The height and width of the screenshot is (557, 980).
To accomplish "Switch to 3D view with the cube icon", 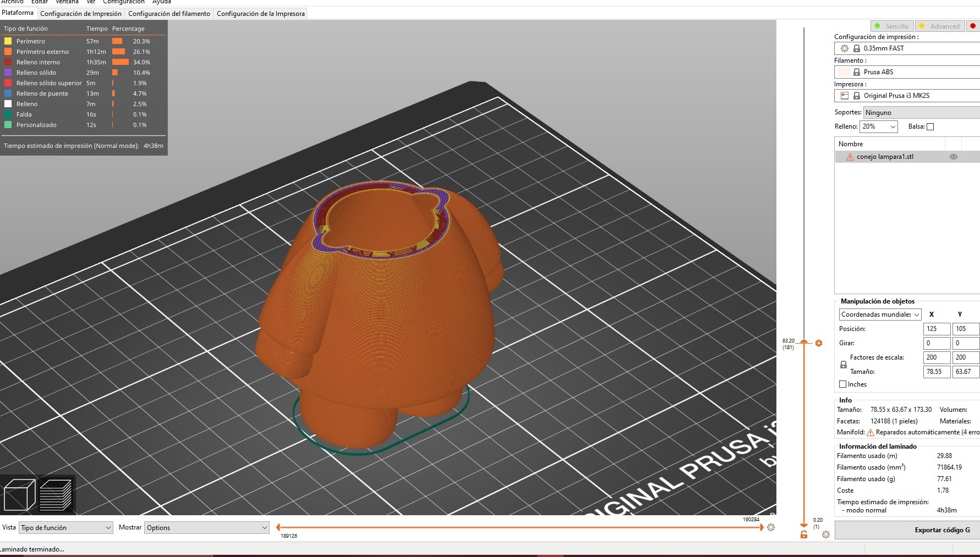I will [20, 494].
